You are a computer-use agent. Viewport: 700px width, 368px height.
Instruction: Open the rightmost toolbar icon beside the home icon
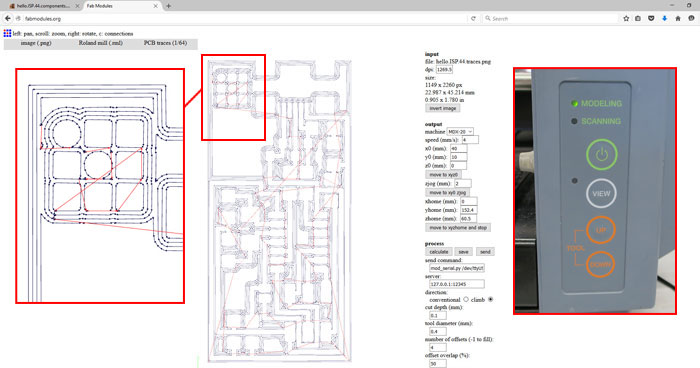click(692, 18)
